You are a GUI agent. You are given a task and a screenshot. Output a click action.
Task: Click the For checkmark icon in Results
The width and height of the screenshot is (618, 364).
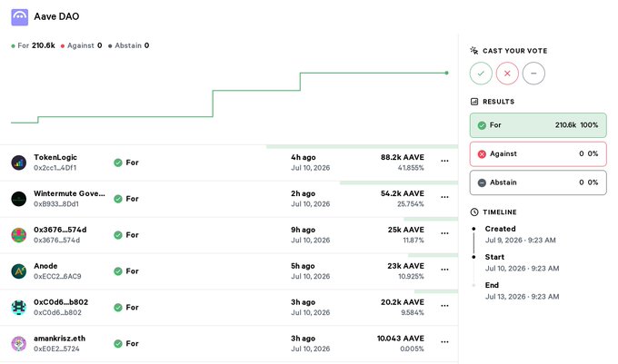[482, 125]
